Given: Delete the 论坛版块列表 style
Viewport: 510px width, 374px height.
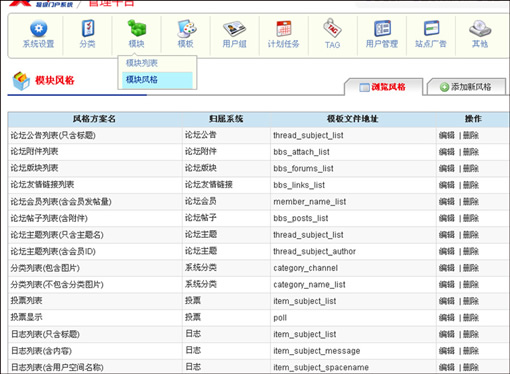Looking at the screenshot, I should (x=471, y=169).
